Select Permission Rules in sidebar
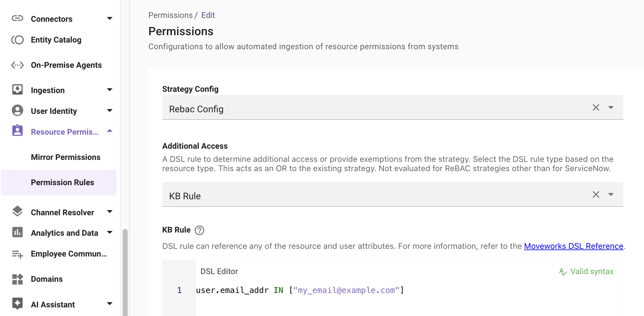Image resolution: width=644 pixels, height=316 pixels. tap(62, 183)
